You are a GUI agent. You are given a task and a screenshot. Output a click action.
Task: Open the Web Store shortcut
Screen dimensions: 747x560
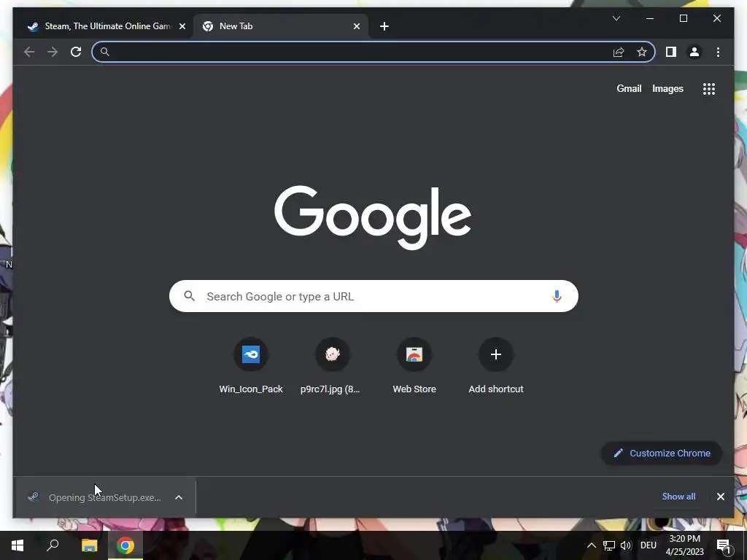[x=414, y=365]
